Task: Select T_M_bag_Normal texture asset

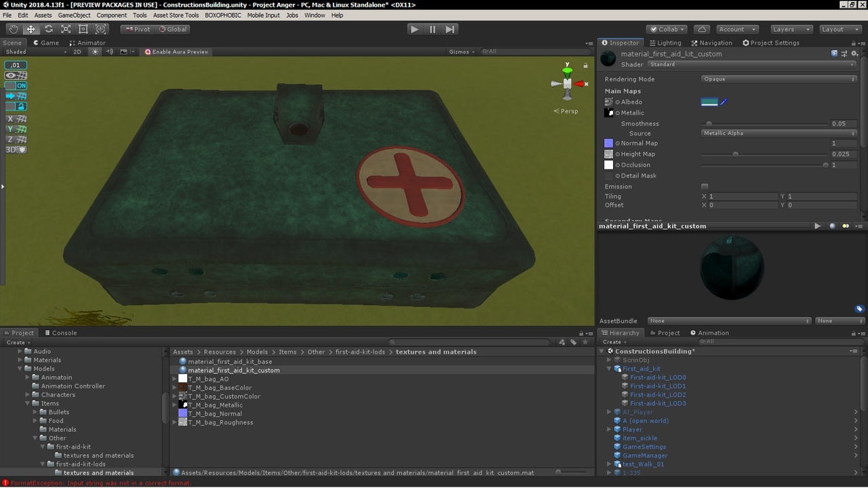Action: 214,413
